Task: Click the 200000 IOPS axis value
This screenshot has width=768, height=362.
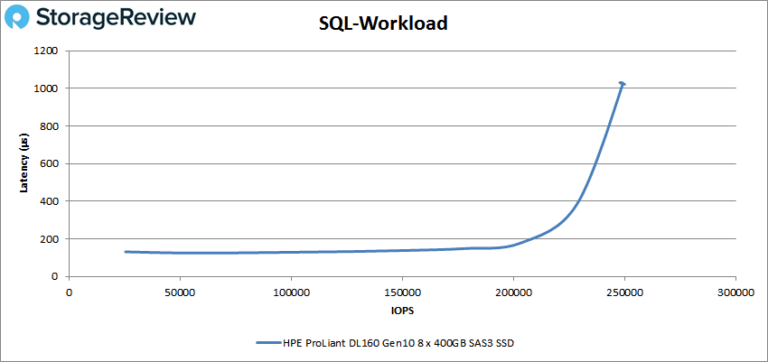Action: tap(513, 292)
